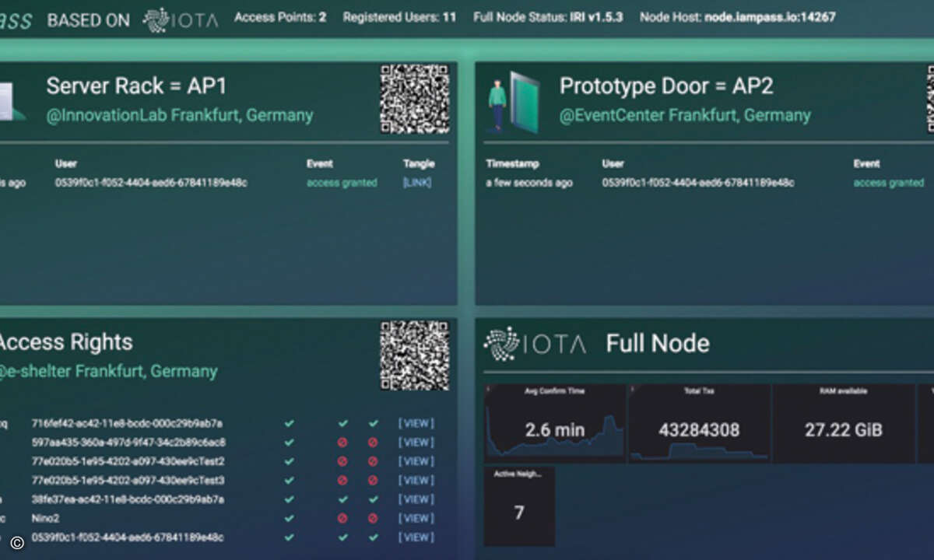Click the 'Prototype Door = AP2' title
Screen dimensions: 934x560
point(666,86)
